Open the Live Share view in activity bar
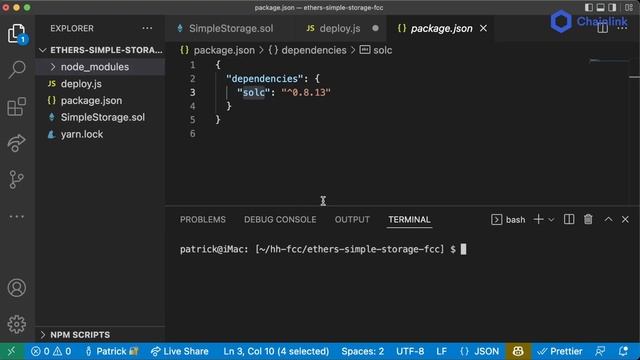640x360 pixels. (x=17, y=142)
